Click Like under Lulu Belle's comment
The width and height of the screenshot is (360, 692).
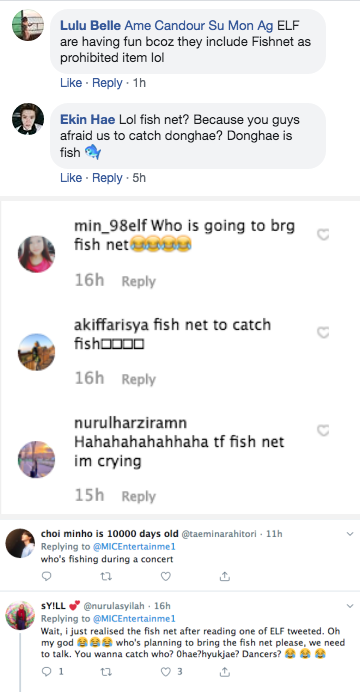pyautogui.click(x=71, y=83)
